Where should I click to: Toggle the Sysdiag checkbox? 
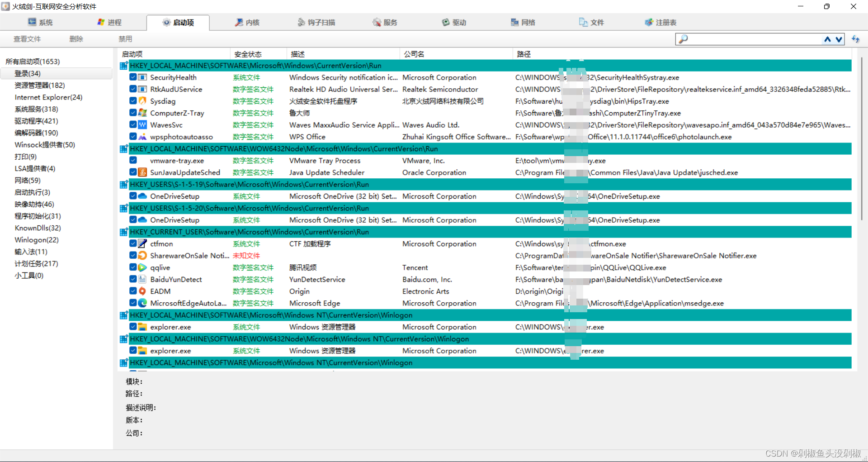pyautogui.click(x=133, y=101)
